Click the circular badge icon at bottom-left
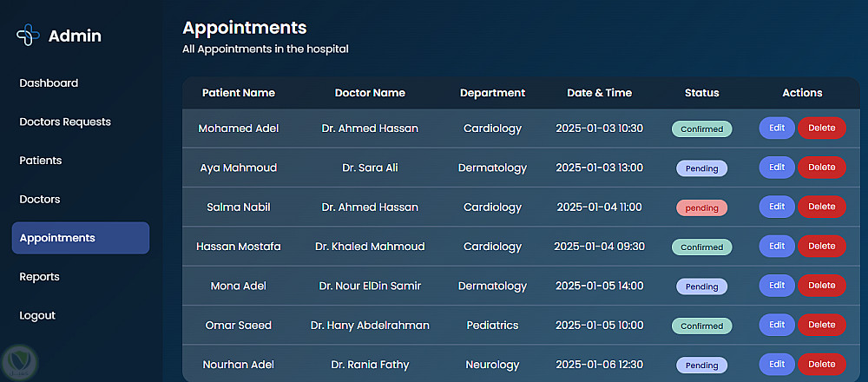 click(17, 361)
